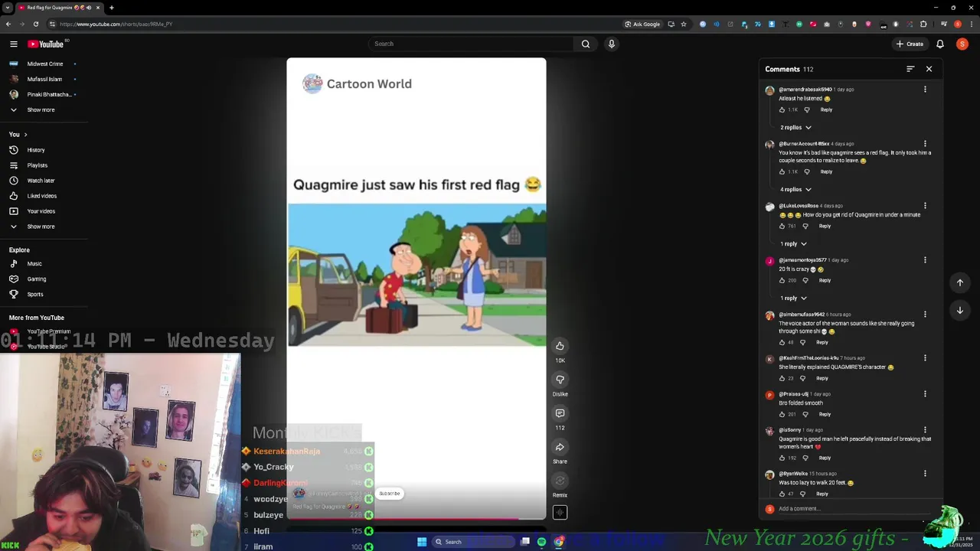Like the LukeLovesRose comment
980x551 pixels.
pos(782,226)
